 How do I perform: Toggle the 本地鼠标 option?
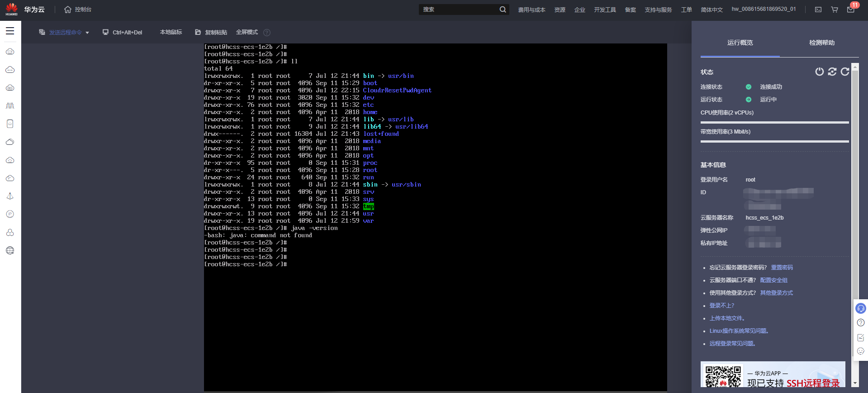[171, 32]
